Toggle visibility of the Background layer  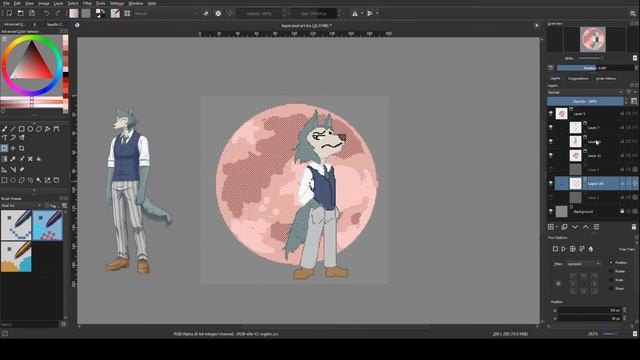pyautogui.click(x=551, y=211)
